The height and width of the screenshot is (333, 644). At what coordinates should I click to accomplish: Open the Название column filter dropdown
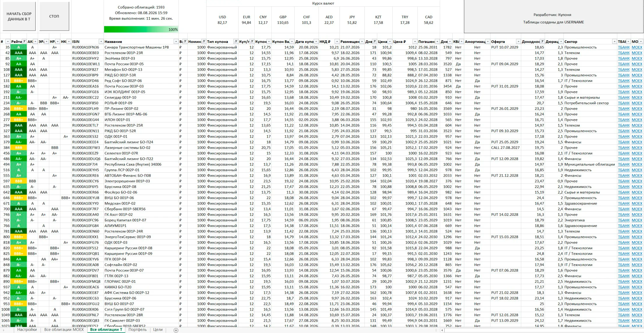click(x=176, y=42)
